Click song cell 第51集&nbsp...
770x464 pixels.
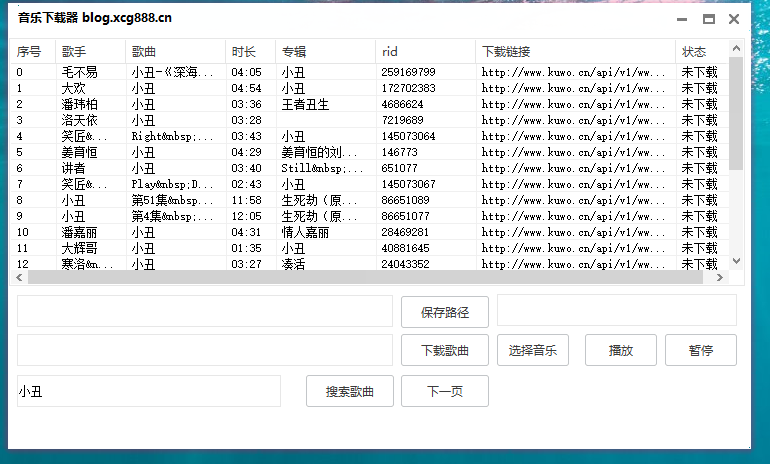pyautogui.click(x=172, y=200)
